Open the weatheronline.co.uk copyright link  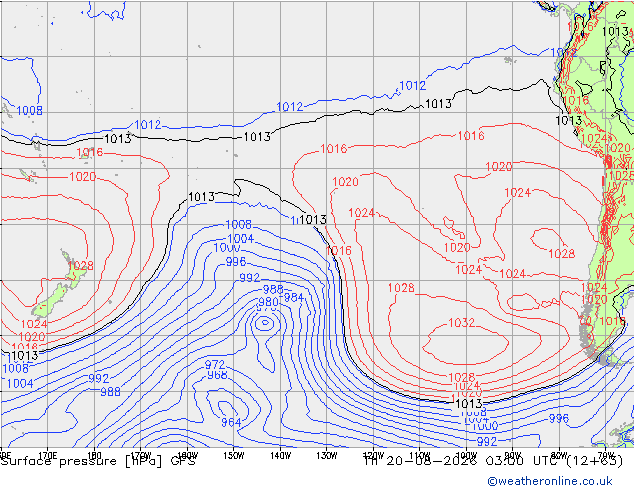click(550, 481)
